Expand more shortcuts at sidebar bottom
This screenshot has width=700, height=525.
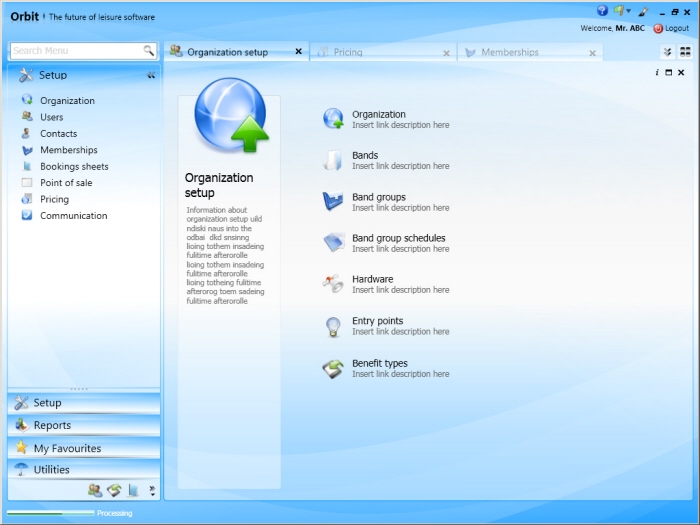[x=152, y=490]
